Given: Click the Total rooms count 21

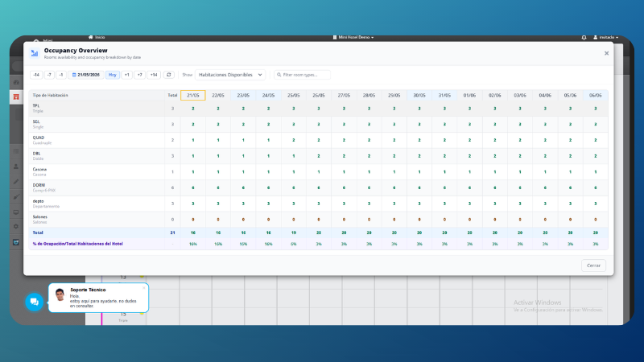Looking at the screenshot, I should click(x=172, y=232).
